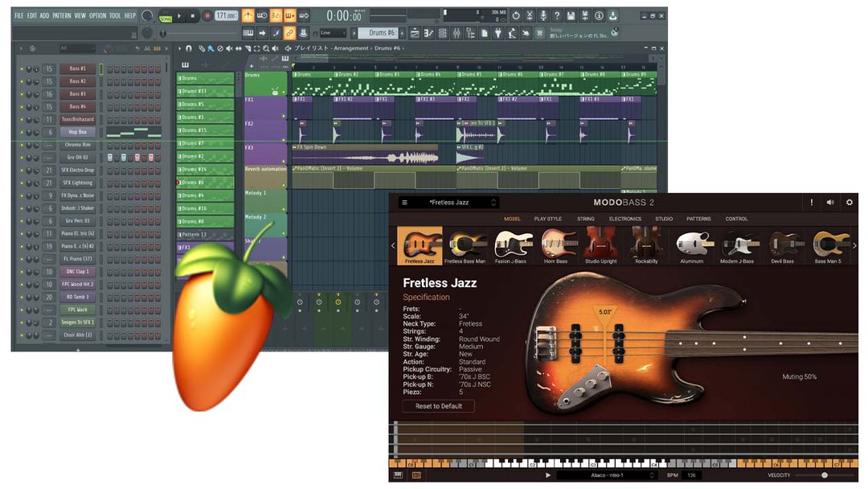The height and width of the screenshot is (489, 868).
Task: Toggle the green mute LED for Bass #1
Action: click(22, 69)
